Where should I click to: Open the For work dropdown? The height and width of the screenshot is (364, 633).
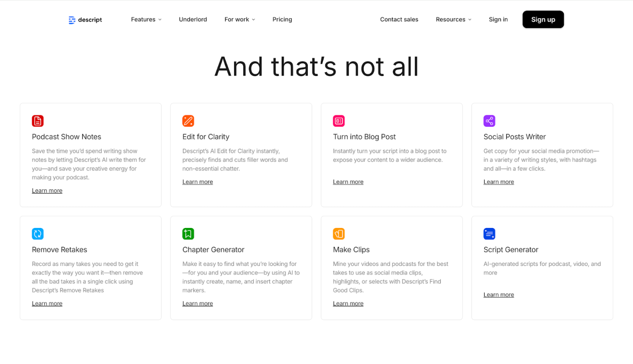tap(239, 19)
